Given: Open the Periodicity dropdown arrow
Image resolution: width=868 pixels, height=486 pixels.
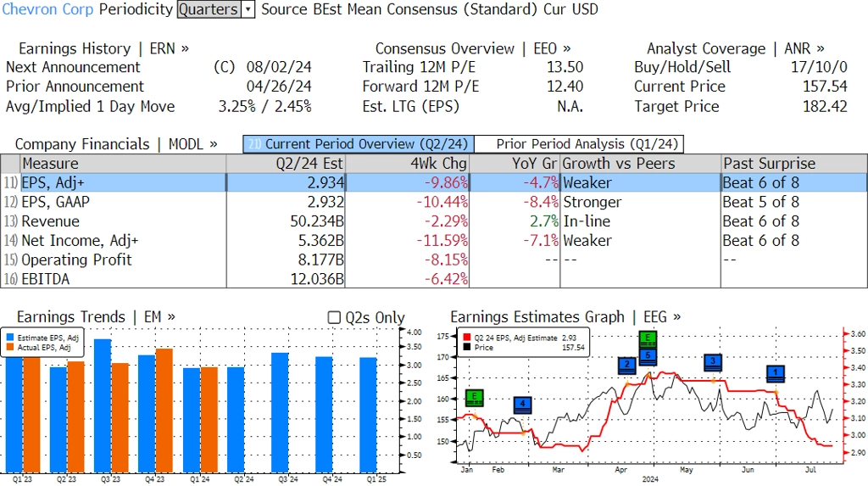Looking at the screenshot, I should (x=248, y=9).
